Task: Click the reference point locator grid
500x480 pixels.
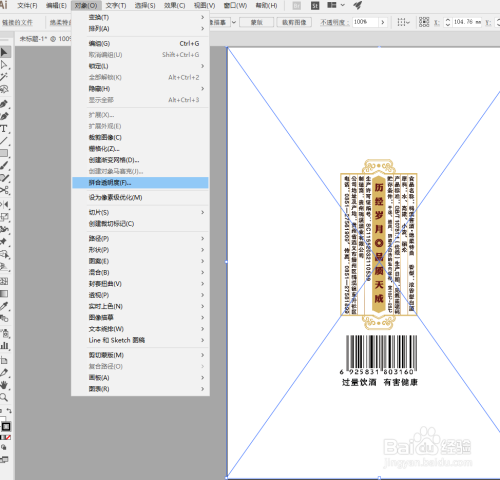Action: click(424, 22)
